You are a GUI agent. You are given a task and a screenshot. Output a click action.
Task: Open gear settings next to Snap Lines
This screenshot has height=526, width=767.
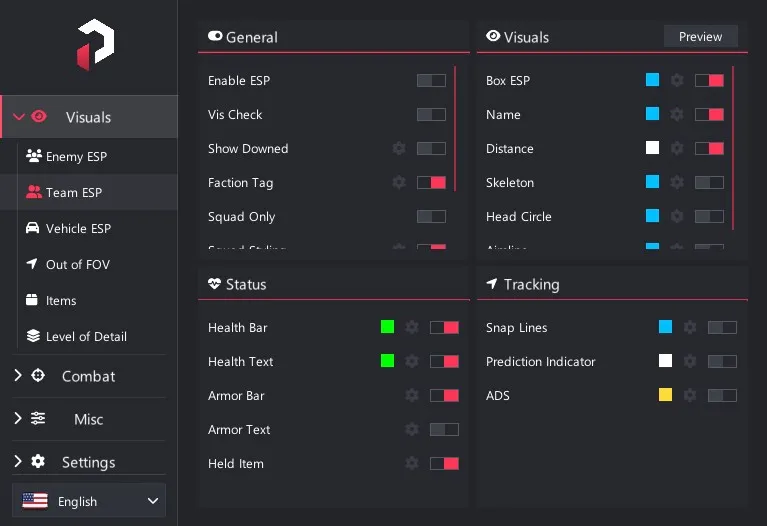pyautogui.click(x=690, y=327)
